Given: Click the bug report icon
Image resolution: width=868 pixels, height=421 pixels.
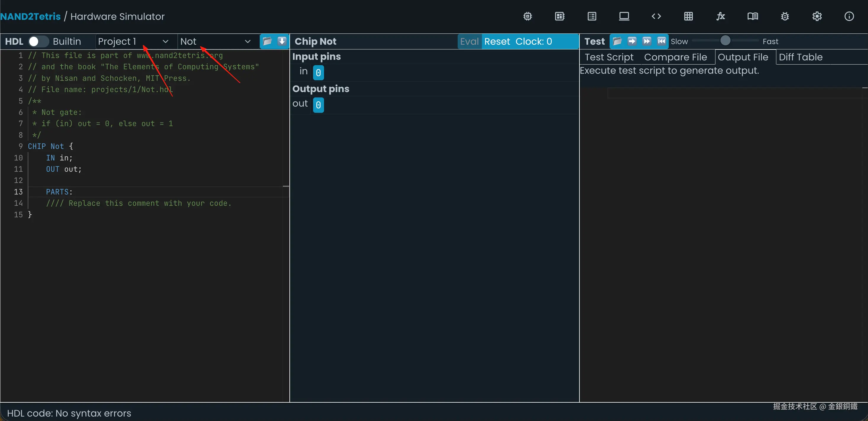Looking at the screenshot, I should (785, 16).
